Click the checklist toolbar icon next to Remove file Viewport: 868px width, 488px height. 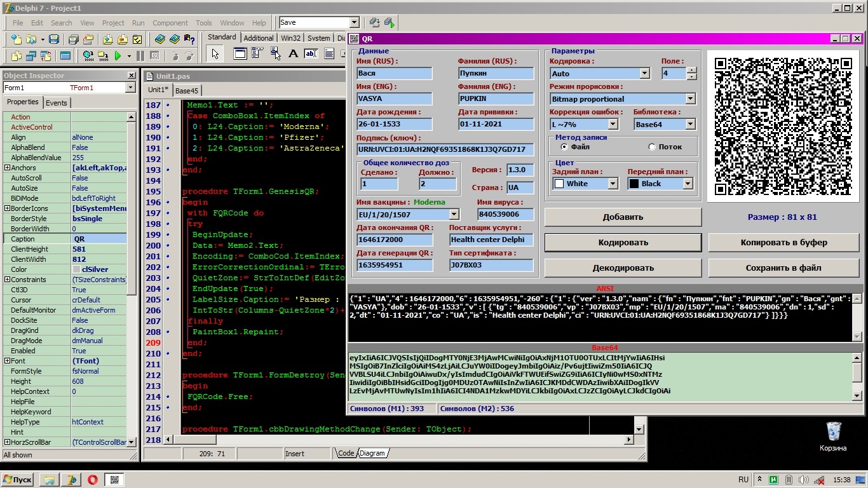tap(137, 39)
